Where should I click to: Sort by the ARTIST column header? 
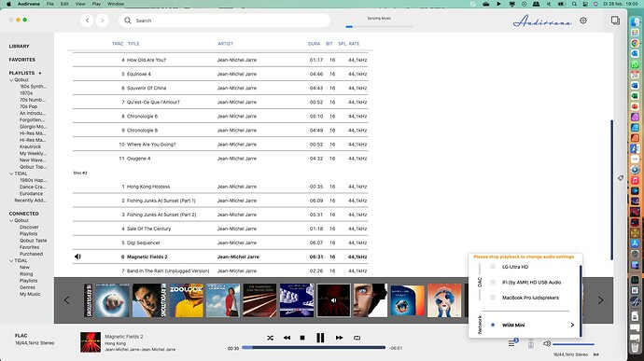225,44
